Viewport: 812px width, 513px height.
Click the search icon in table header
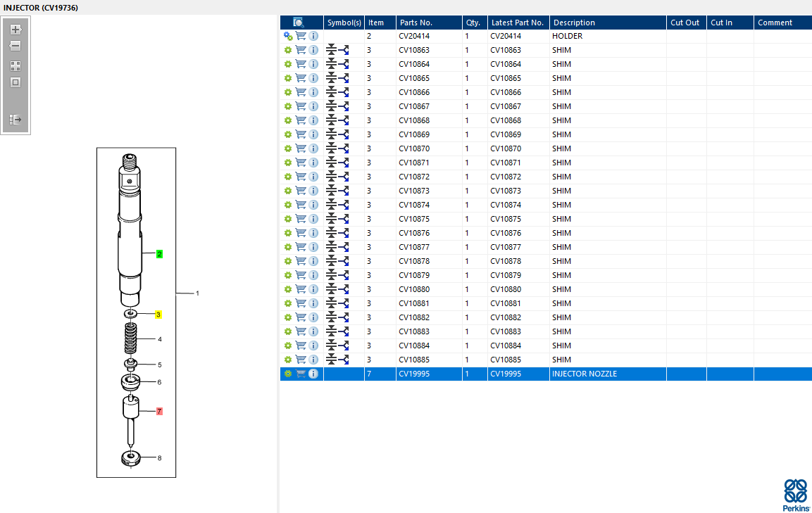(x=299, y=23)
